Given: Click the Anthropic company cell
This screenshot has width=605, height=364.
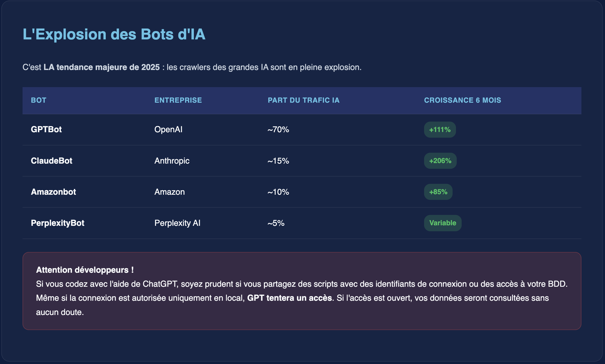Looking at the screenshot, I should tap(172, 161).
